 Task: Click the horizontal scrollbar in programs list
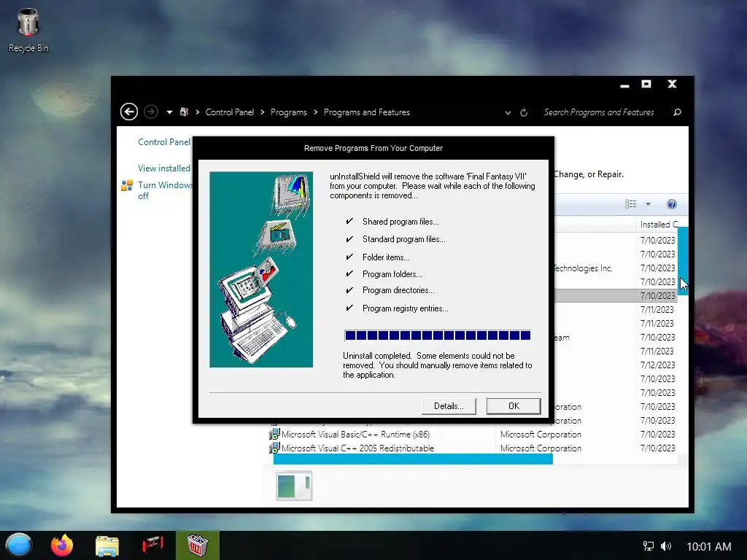point(413,459)
